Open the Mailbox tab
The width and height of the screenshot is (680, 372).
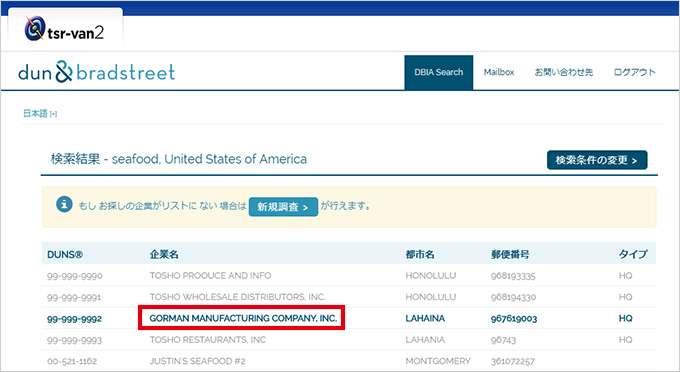[x=499, y=72]
